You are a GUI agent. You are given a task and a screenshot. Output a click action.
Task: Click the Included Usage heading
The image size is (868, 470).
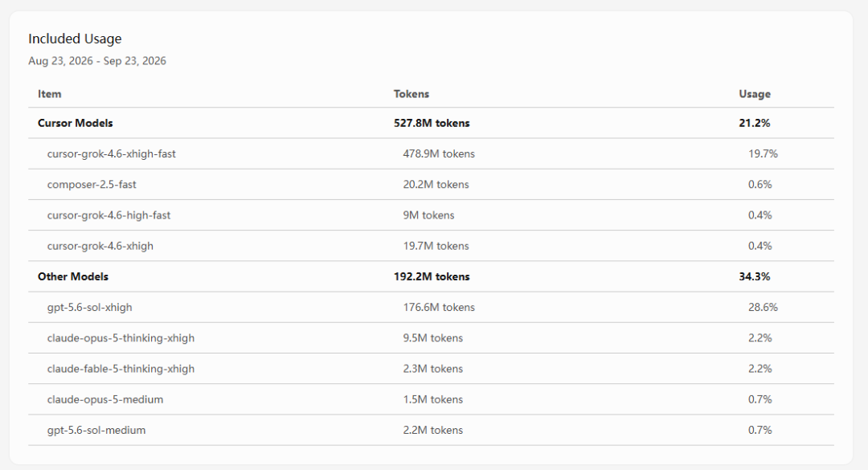click(x=75, y=39)
